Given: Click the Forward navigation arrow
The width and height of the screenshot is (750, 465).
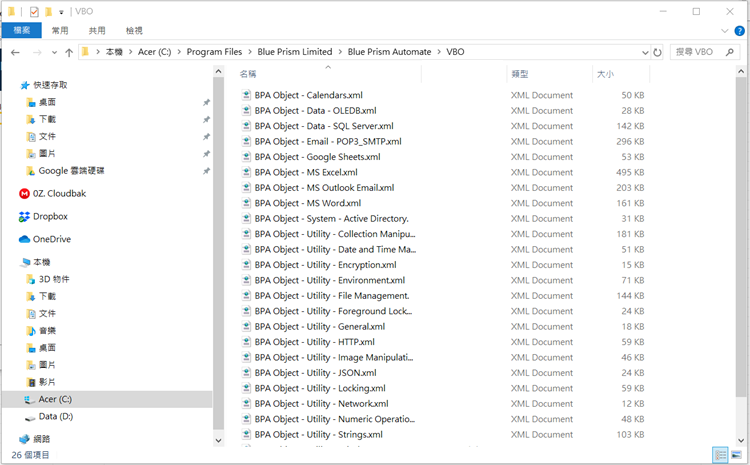Looking at the screenshot, I should [37, 52].
